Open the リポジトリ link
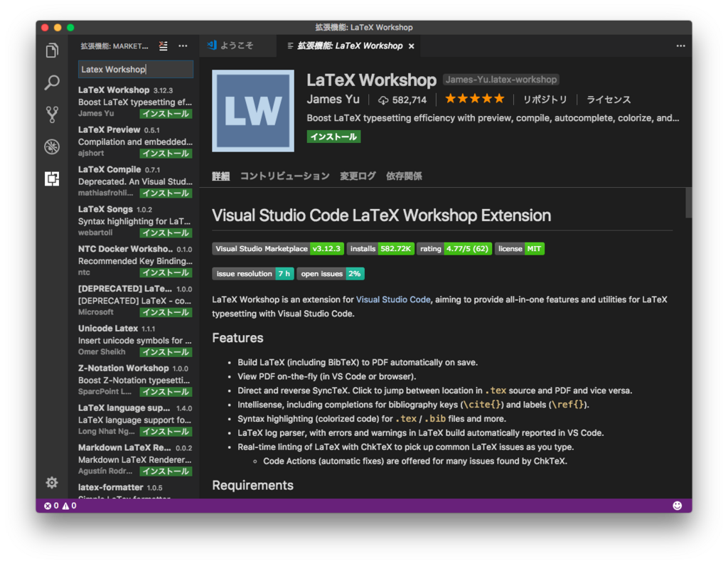This screenshot has width=728, height=564. click(x=545, y=100)
